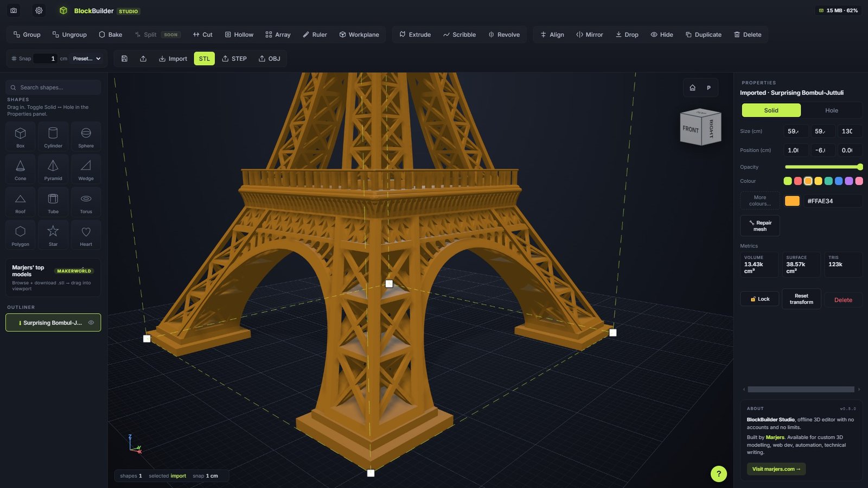Screen dimensions: 868x488
Task: Select the STEP export format
Action: click(234, 59)
